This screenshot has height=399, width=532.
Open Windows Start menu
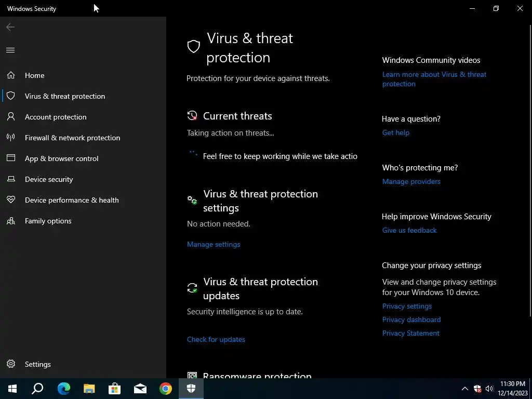point(12,389)
